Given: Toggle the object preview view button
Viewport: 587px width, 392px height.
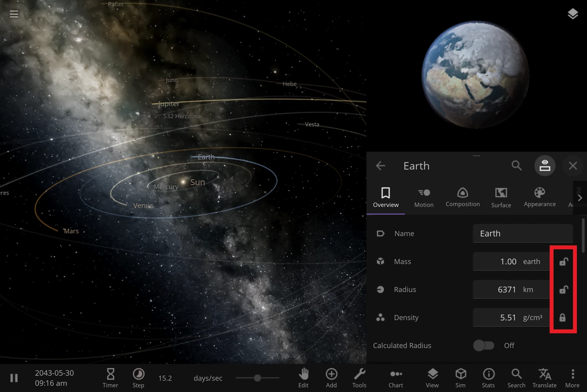Looking at the screenshot, I should pyautogui.click(x=545, y=166).
